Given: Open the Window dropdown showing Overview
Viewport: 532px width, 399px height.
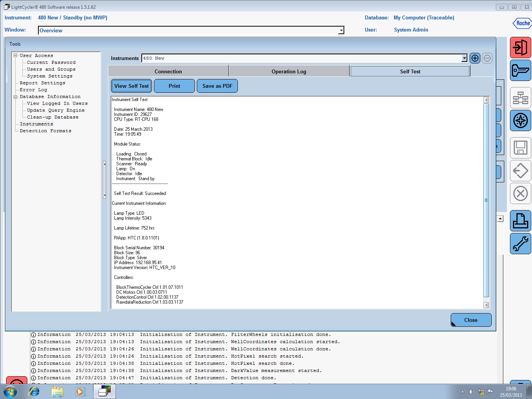Looking at the screenshot, I should (x=341, y=30).
